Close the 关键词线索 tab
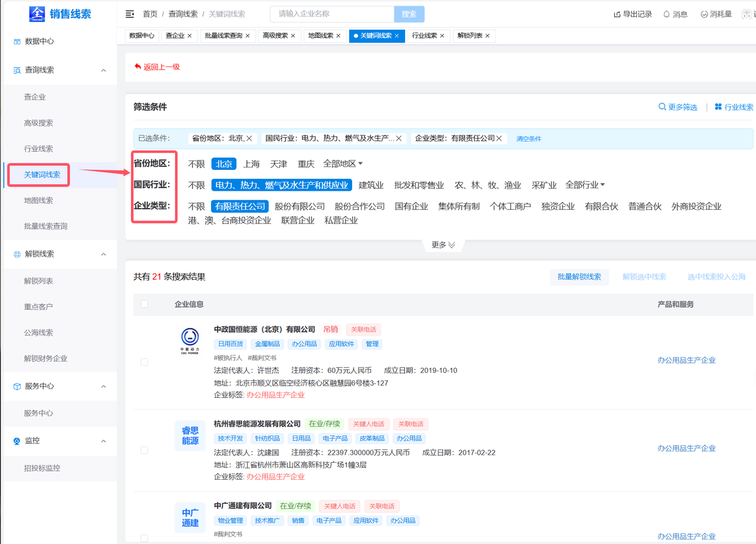This screenshot has width=756, height=544. click(397, 36)
